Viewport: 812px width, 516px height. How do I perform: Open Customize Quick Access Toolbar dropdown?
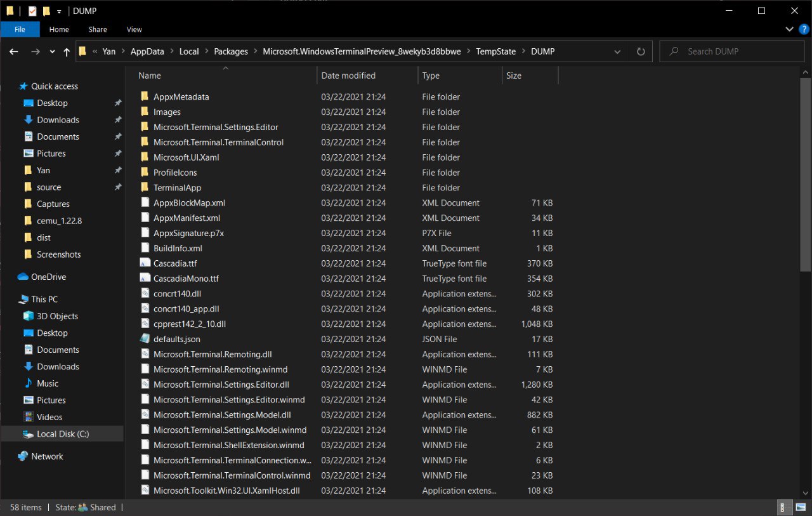[59, 11]
